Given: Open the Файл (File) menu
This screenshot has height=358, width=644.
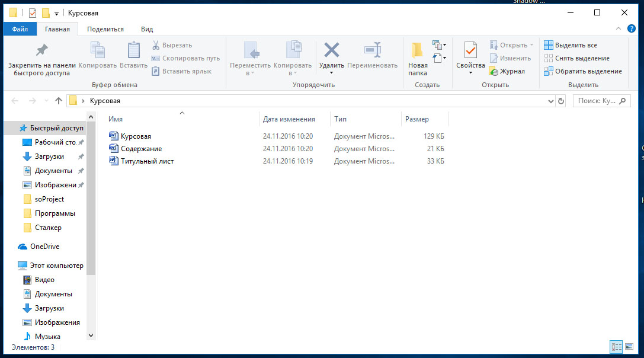Looking at the screenshot, I should [20, 29].
